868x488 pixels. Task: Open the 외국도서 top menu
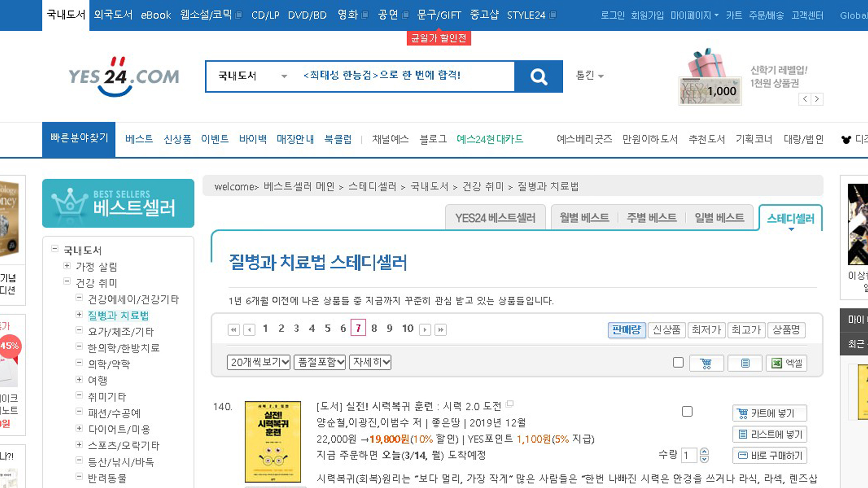coord(113,15)
